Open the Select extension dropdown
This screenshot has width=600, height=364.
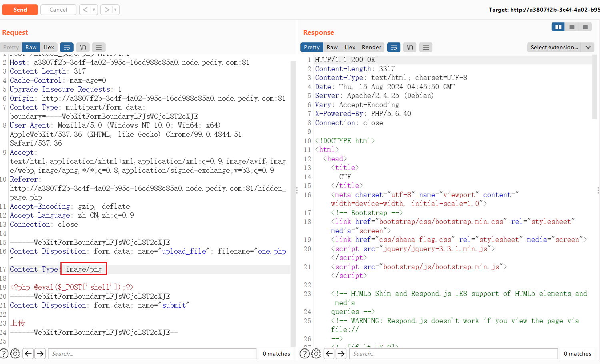pyautogui.click(x=560, y=47)
